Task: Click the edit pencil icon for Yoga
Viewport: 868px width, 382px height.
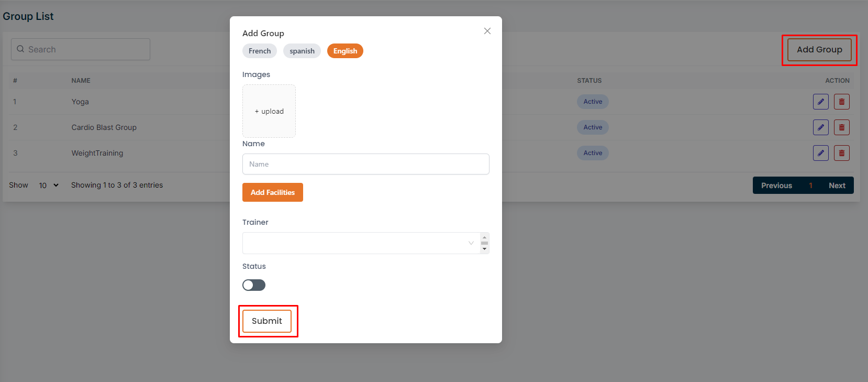Action: click(x=820, y=102)
